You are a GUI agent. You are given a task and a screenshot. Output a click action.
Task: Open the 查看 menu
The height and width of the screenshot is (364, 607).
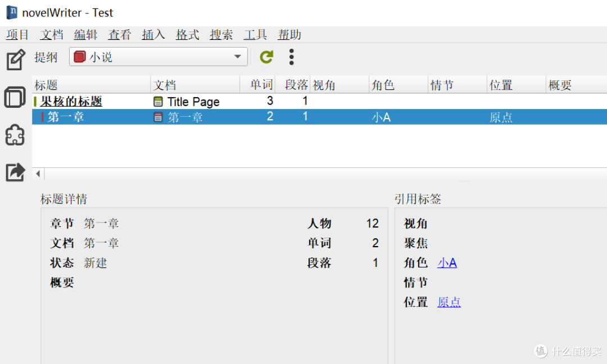coord(120,35)
